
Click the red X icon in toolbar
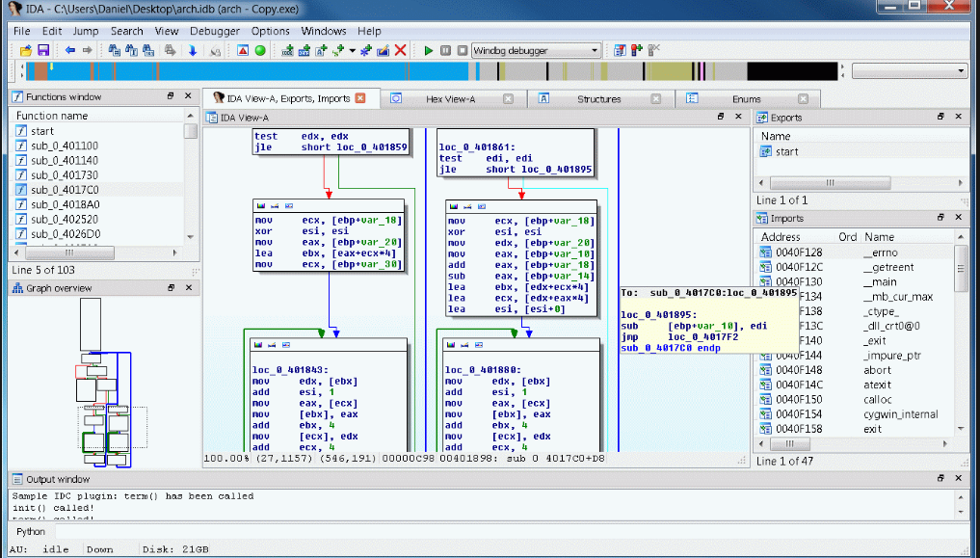click(x=401, y=50)
